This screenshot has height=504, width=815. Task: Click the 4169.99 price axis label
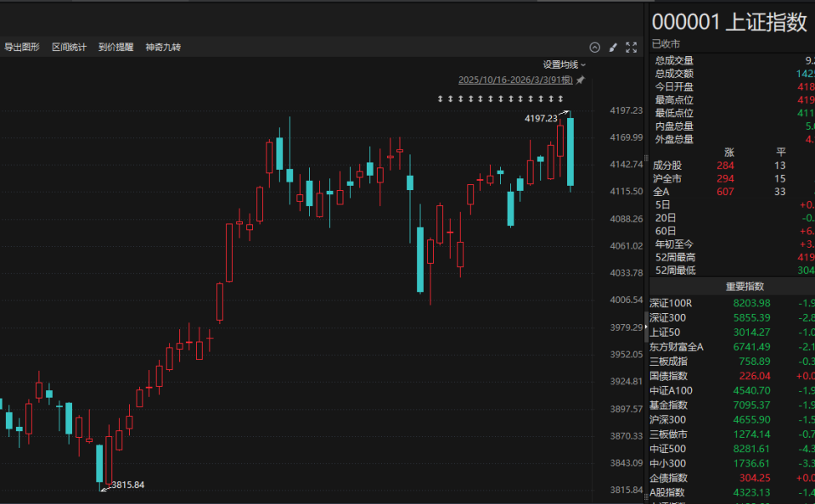pyautogui.click(x=627, y=137)
